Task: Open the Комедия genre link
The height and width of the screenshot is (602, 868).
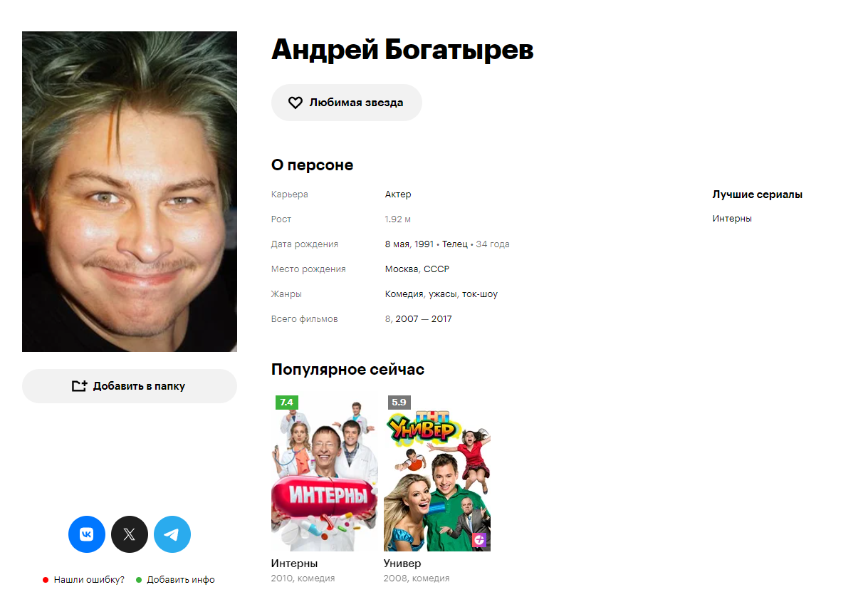Action: pyautogui.click(x=404, y=294)
